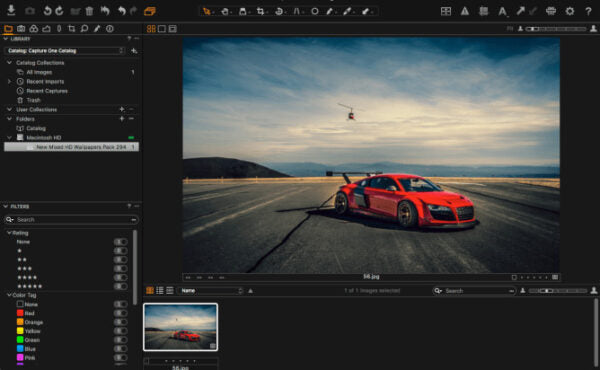The width and height of the screenshot is (600, 370).
Task: Toggle the Orange color tag filter switch
Action: (121, 322)
